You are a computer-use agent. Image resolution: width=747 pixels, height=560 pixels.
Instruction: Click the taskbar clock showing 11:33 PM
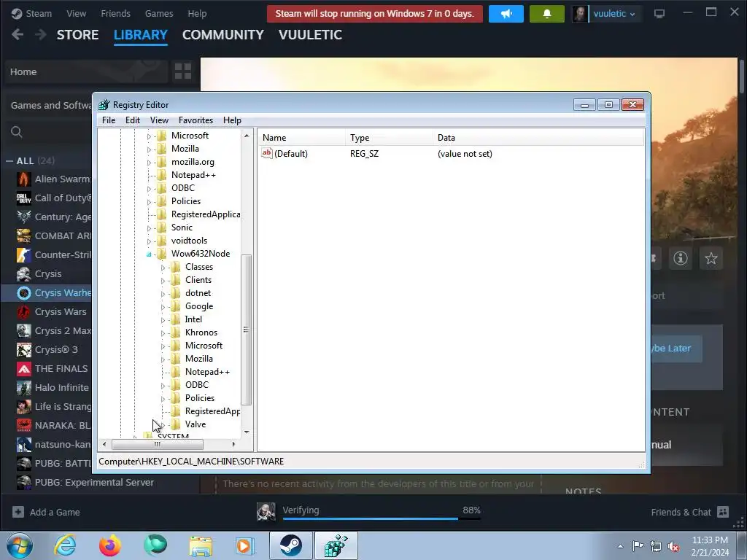pos(710,546)
